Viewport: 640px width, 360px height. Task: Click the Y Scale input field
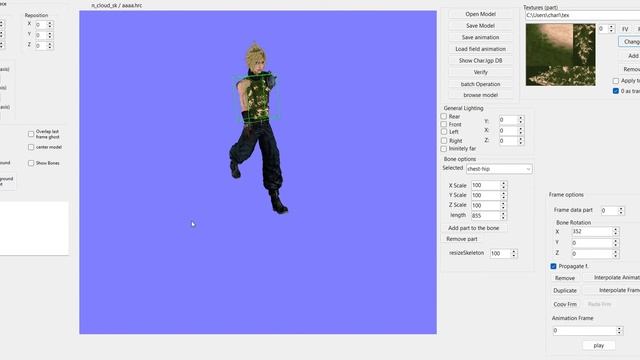[485, 195]
